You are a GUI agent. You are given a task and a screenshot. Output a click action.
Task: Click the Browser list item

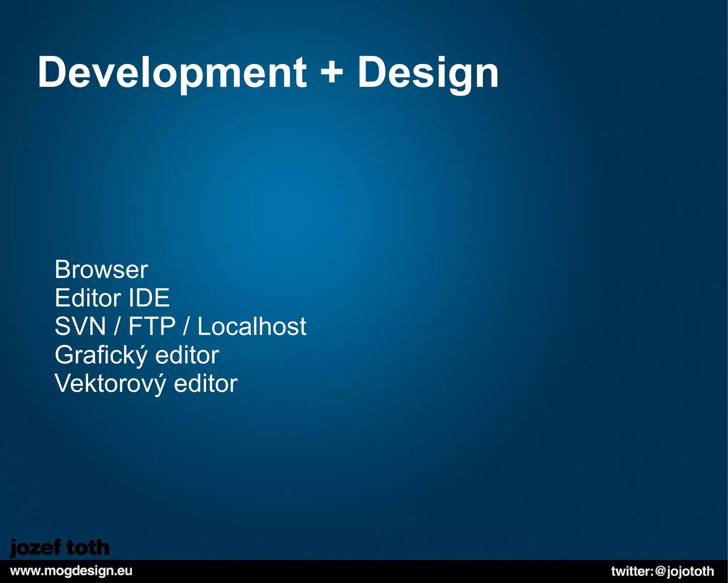tap(101, 269)
